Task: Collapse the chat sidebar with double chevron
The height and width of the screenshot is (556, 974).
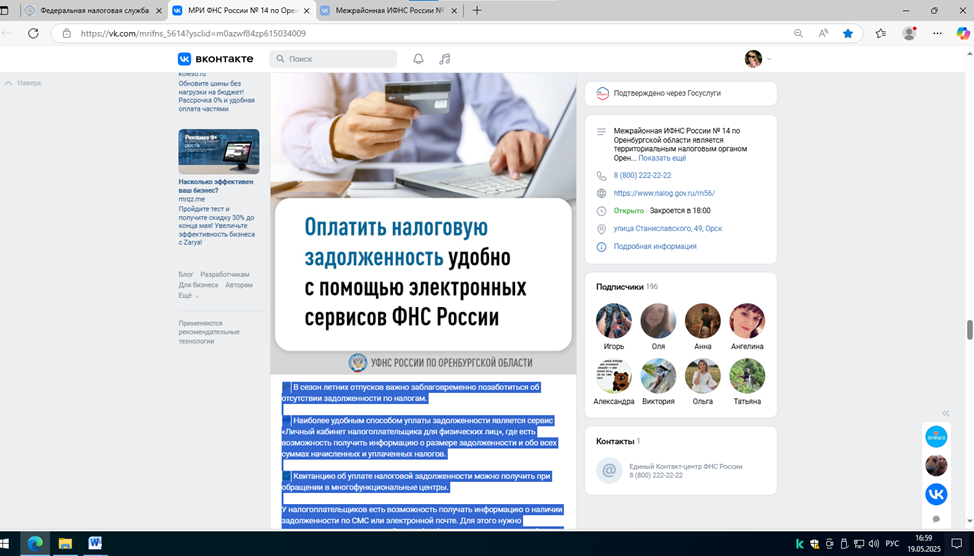Action: [x=946, y=413]
